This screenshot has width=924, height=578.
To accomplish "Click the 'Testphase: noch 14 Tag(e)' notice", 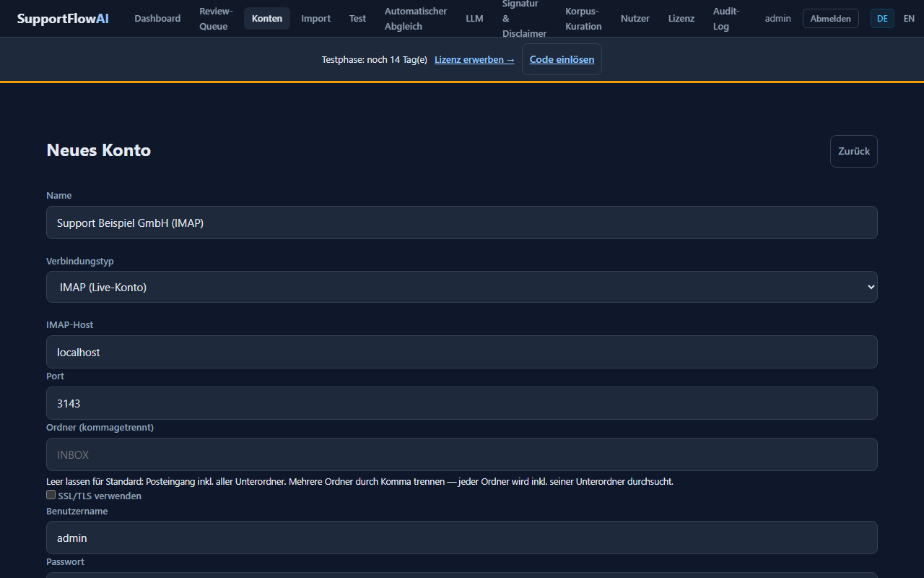I will (375, 60).
